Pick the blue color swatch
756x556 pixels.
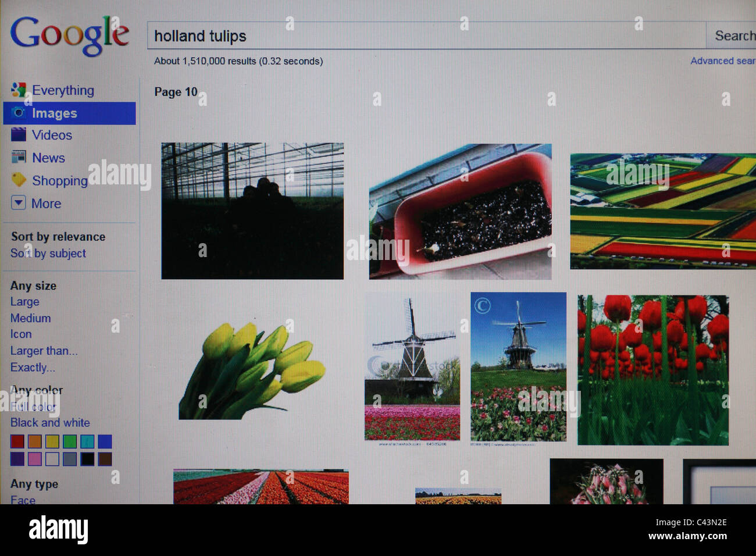pyautogui.click(x=105, y=441)
